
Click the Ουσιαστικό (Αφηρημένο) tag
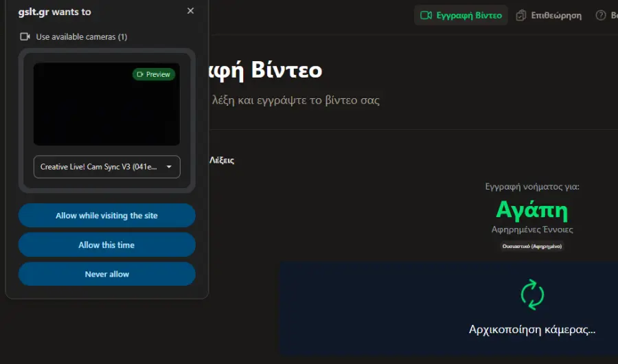point(532,246)
